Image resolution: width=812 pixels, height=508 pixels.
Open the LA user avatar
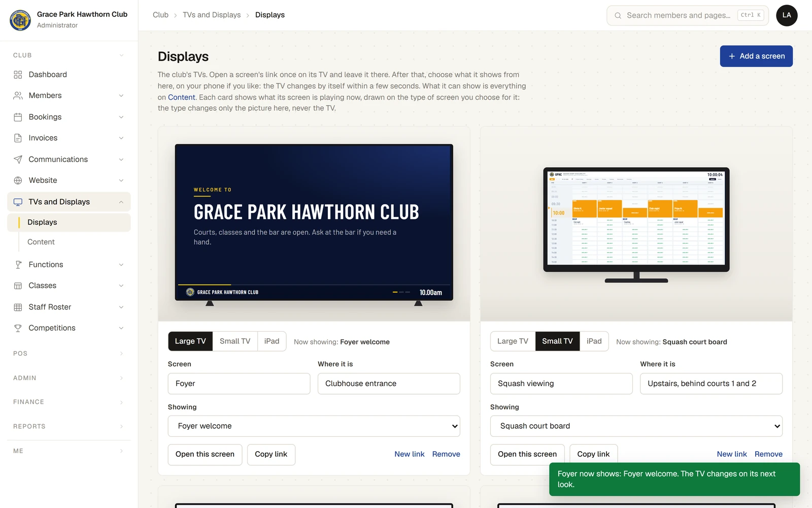coord(787,15)
